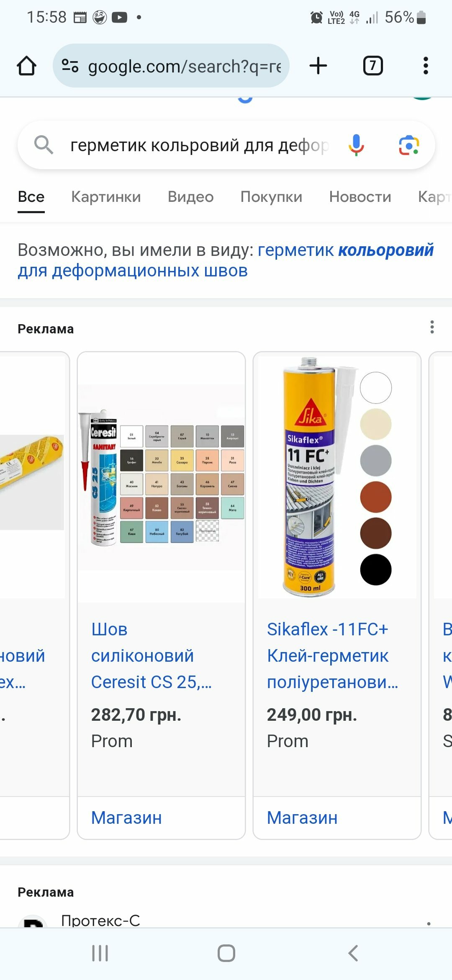Tap the search query input field

click(x=200, y=145)
